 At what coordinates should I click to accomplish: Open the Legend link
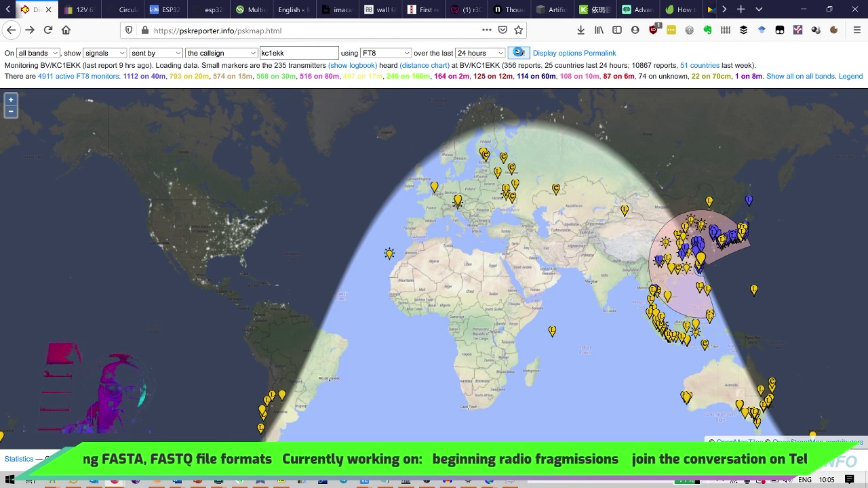(x=850, y=76)
